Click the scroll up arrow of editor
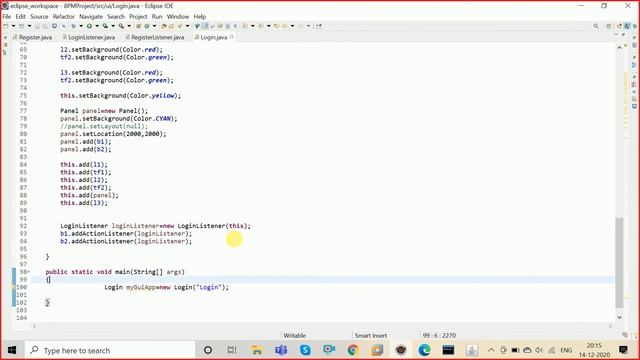The width and height of the screenshot is (640, 360). coord(619,48)
